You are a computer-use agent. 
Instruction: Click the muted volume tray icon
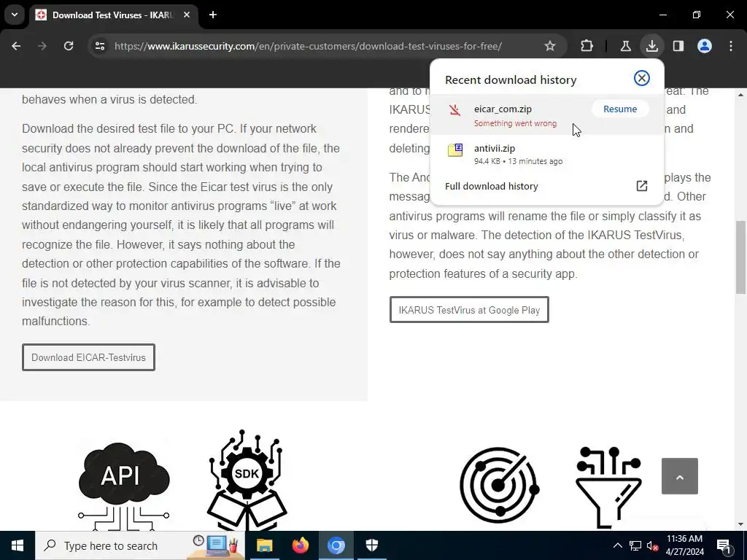point(653,545)
